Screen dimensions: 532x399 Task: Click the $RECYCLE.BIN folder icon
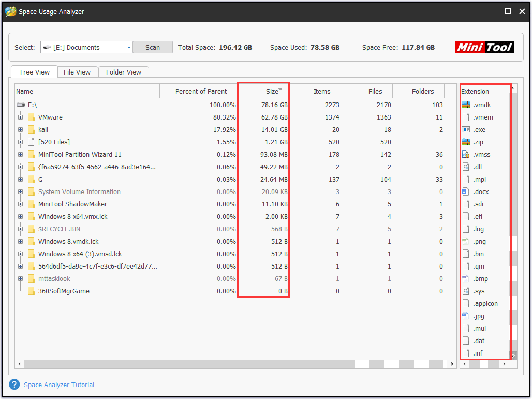point(31,229)
